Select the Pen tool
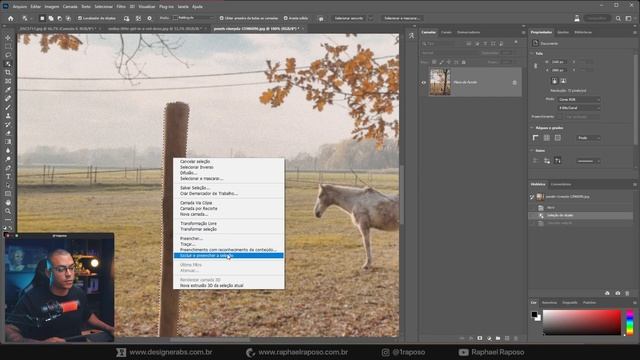The image size is (640, 360). coord(8,168)
